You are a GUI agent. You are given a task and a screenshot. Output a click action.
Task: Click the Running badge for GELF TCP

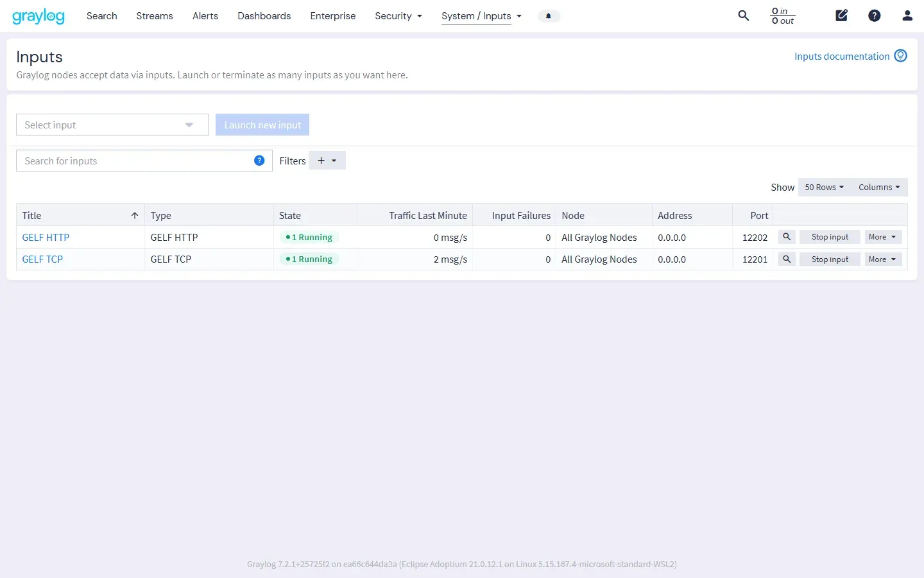(309, 259)
